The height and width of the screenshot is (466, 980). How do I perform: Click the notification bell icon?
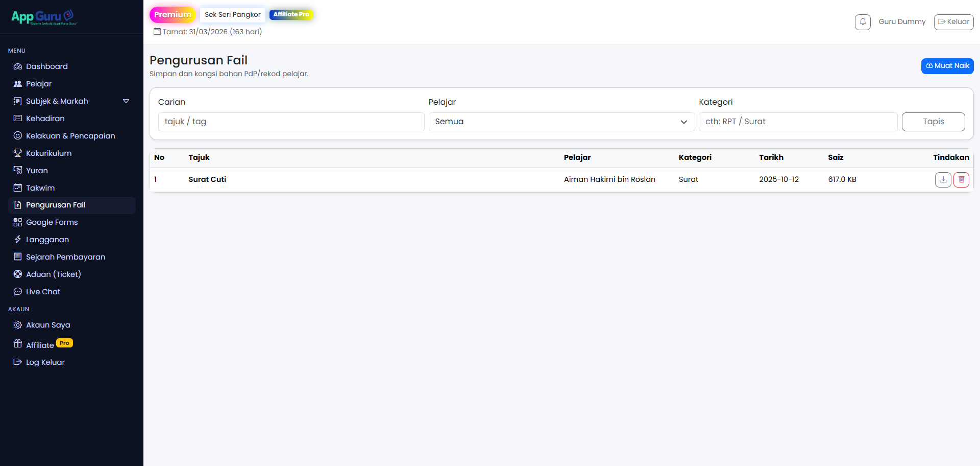pyautogui.click(x=863, y=22)
